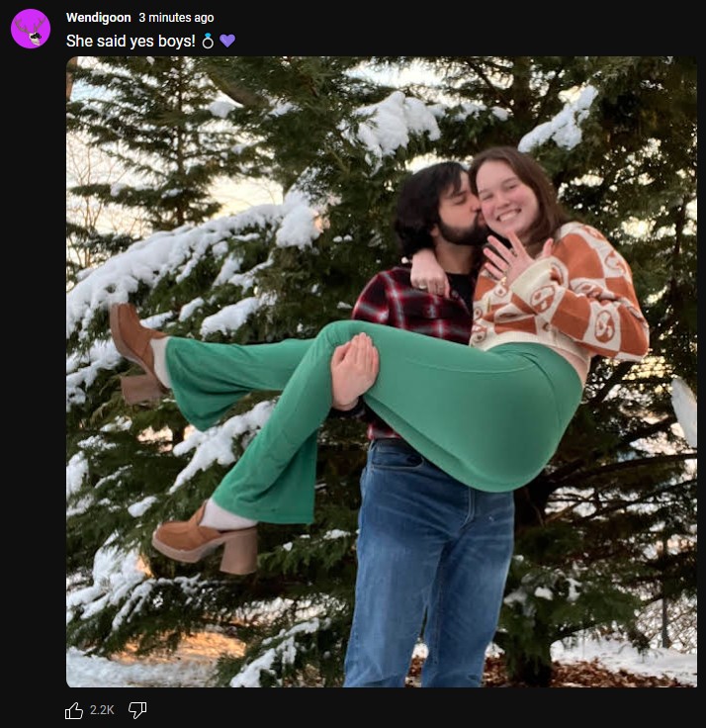Open the Wendigoon channel name link
The width and height of the screenshot is (706, 728).
pos(99,18)
